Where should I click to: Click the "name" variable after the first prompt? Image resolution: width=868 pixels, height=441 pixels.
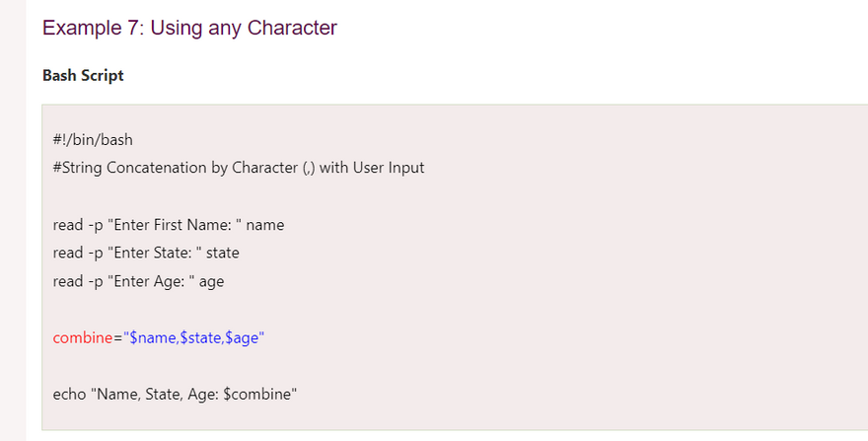pyautogui.click(x=265, y=225)
